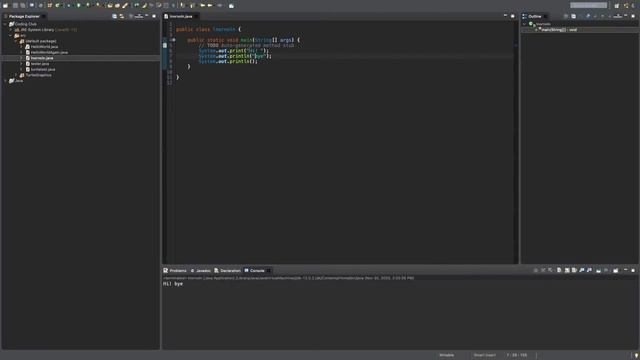Click the Search flashlight toolbar icon
This screenshot has width=640, height=360.
[x=125, y=5]
